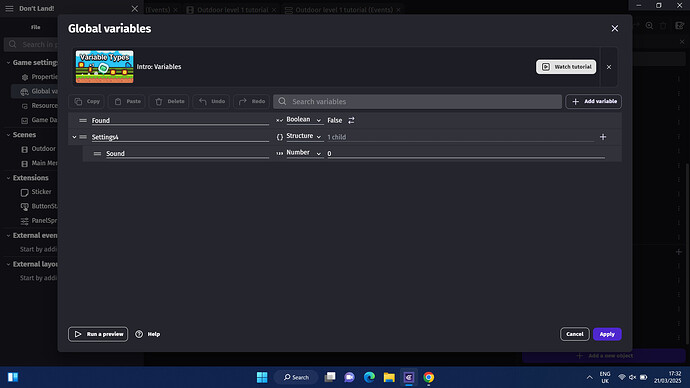Open the Structure type dropdown for Settings4
This screenshot has height=388, width=690.
(x=304, y=136)
